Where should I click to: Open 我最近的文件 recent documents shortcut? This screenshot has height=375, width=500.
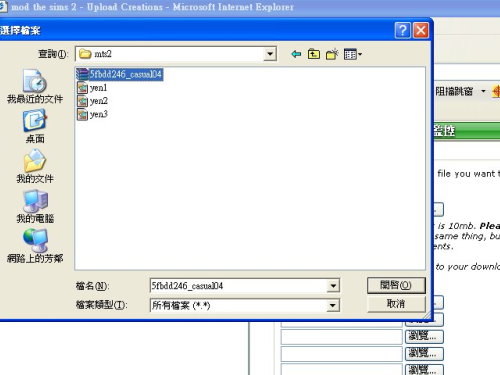[x=35, y=86]
